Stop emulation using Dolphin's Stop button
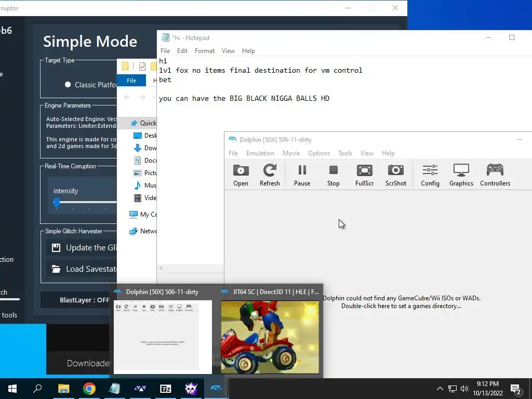The width and height of the screenshot is (532, 399). (x=333, y=175)
